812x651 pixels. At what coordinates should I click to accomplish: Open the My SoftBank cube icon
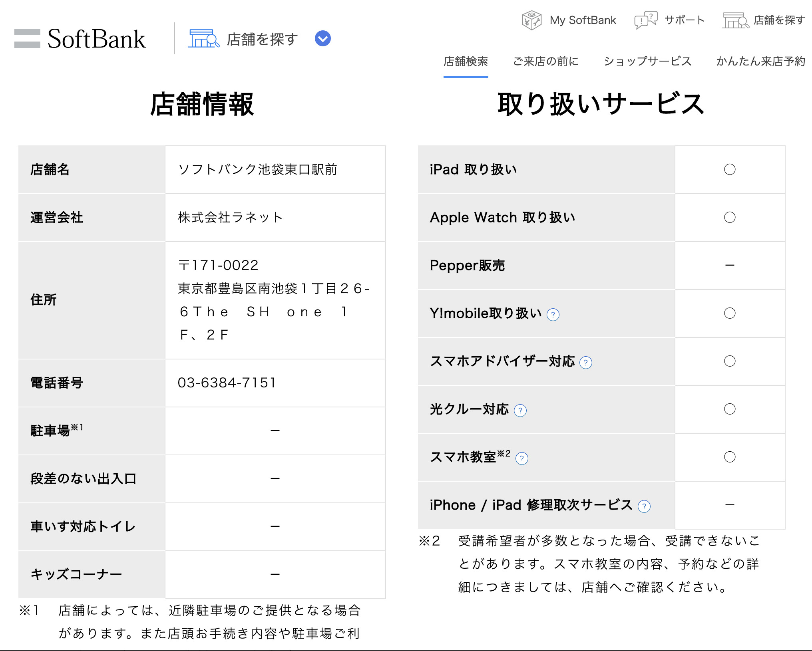531,20
